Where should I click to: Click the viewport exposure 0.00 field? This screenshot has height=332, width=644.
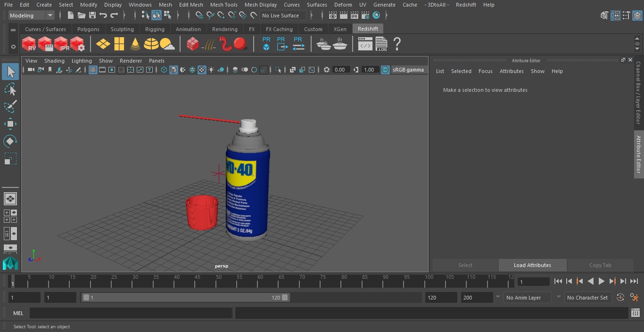coord(340,70)
